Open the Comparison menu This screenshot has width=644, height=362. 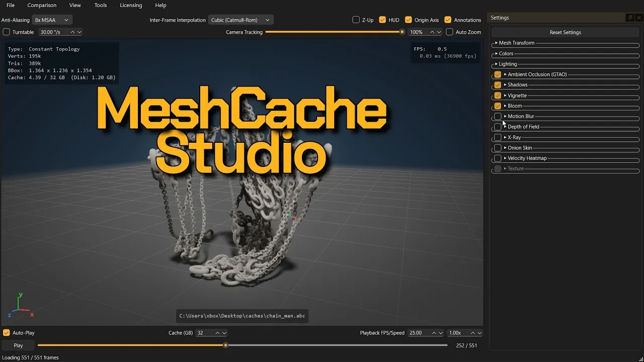[x=42, y=5]
